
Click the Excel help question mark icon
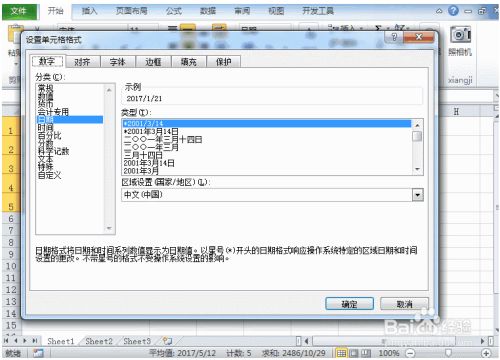coord(453,11)
